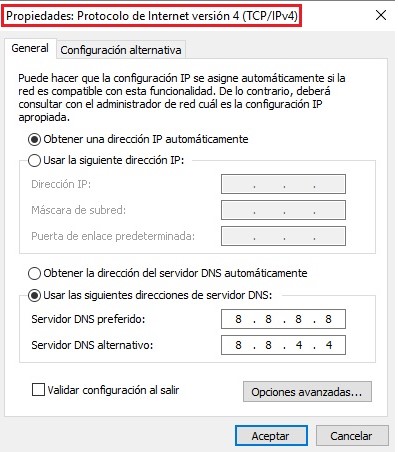
Task: Choose Usar la siguiente dirección IP option
Action: [34, 161]
